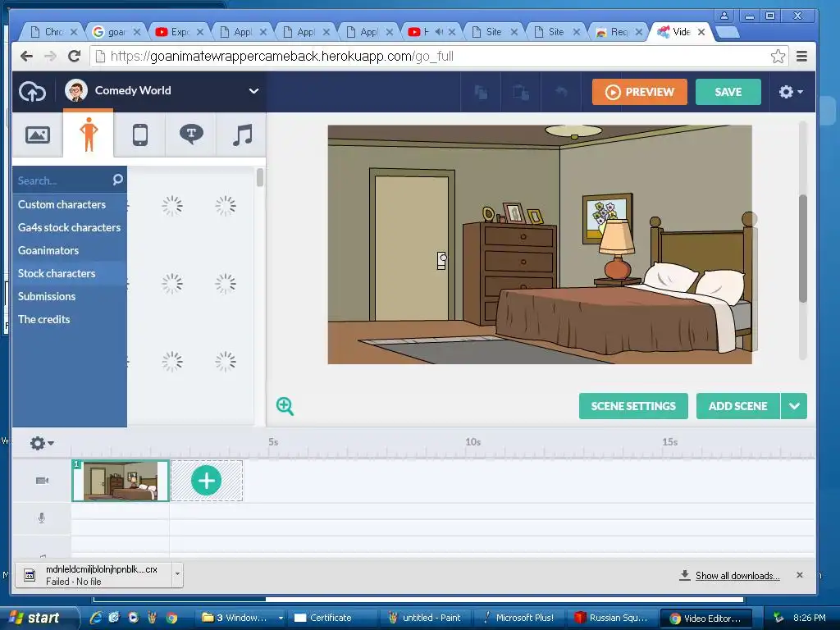Click the browser forward arrow
The height and width of the screenshot is (630, 840).
coord(50,57)
